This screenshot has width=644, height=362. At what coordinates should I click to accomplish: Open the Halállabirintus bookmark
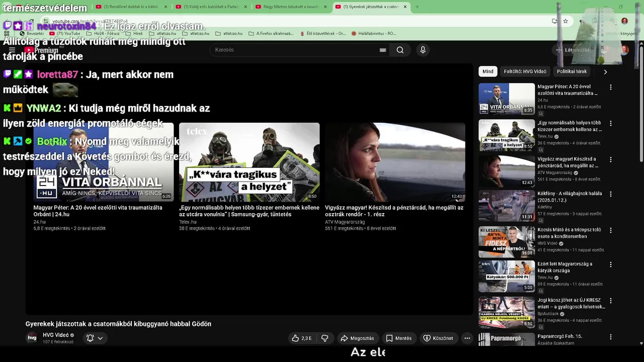pos(374,34)
